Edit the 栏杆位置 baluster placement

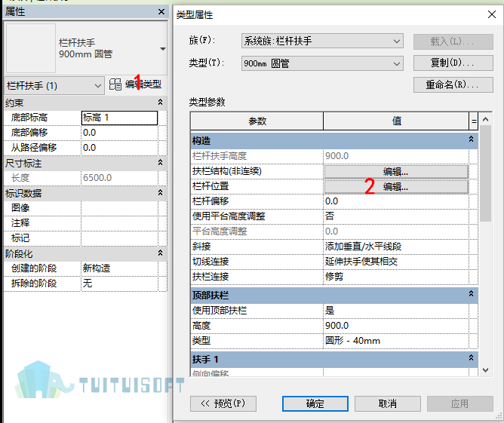[396, 186]
